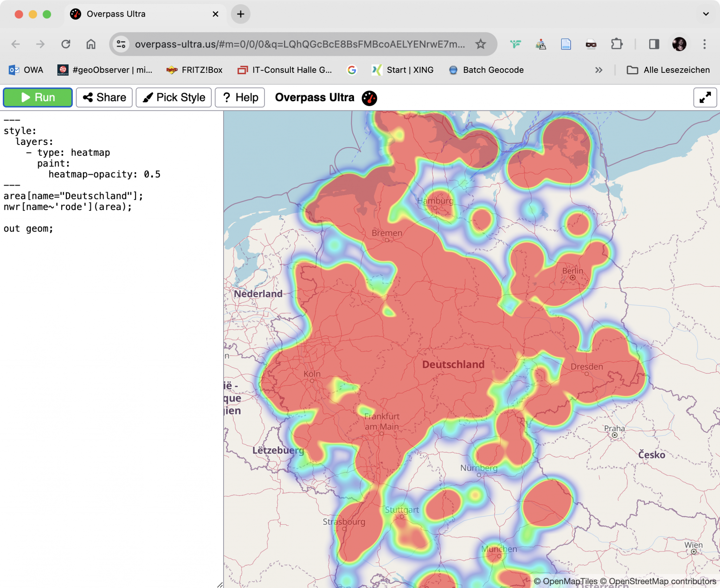The image size is (720, 588).
Task: Reload the page
Action: coord(66,44)
